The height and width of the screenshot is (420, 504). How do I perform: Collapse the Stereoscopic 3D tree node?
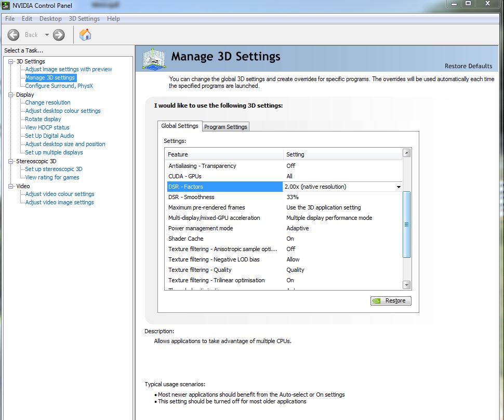[x=10, y=161]
